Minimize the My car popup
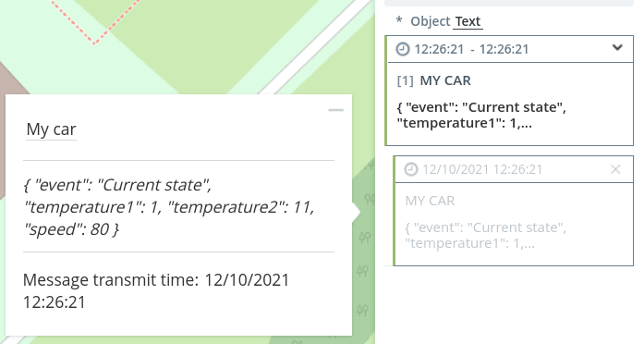 (335, 110)
